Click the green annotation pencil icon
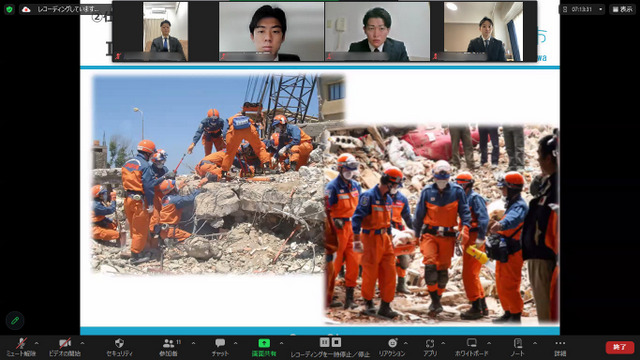The image size is (640, 360). 15,320
